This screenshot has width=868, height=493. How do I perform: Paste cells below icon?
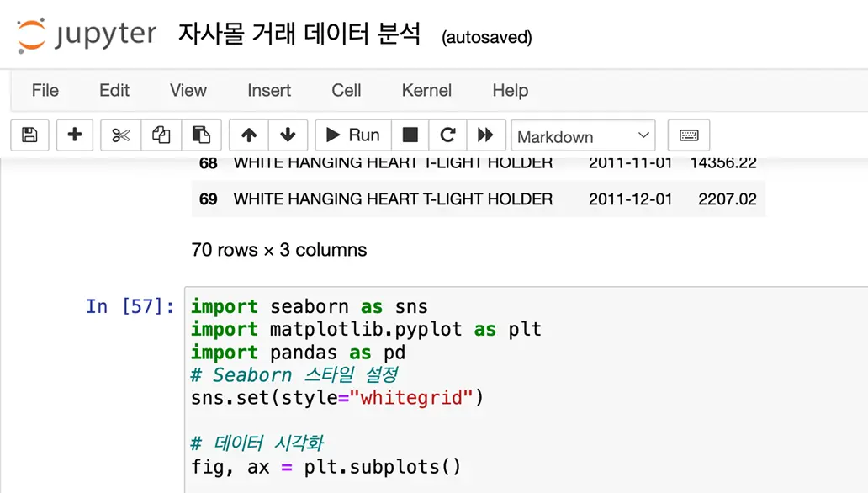(201, 135)
